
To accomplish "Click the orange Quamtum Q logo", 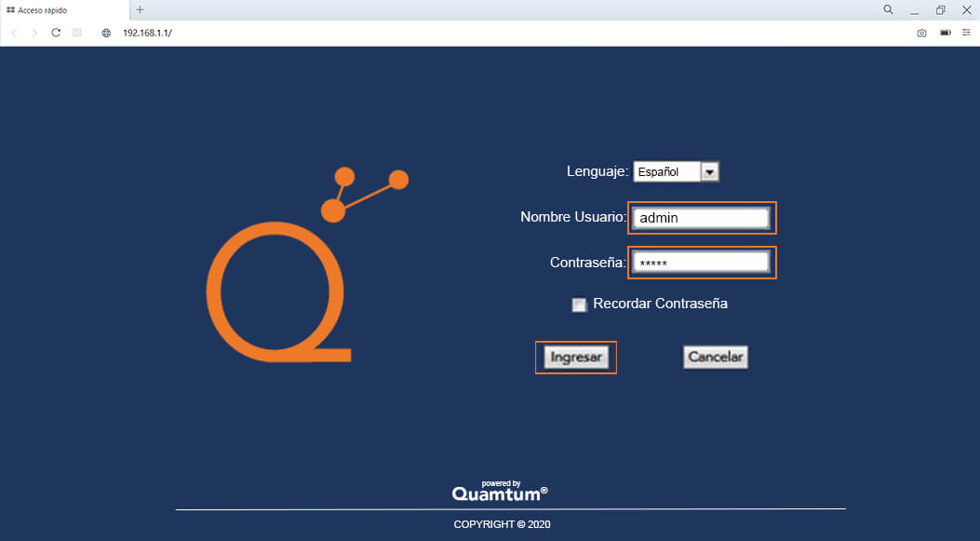I will tap(279, 298).
